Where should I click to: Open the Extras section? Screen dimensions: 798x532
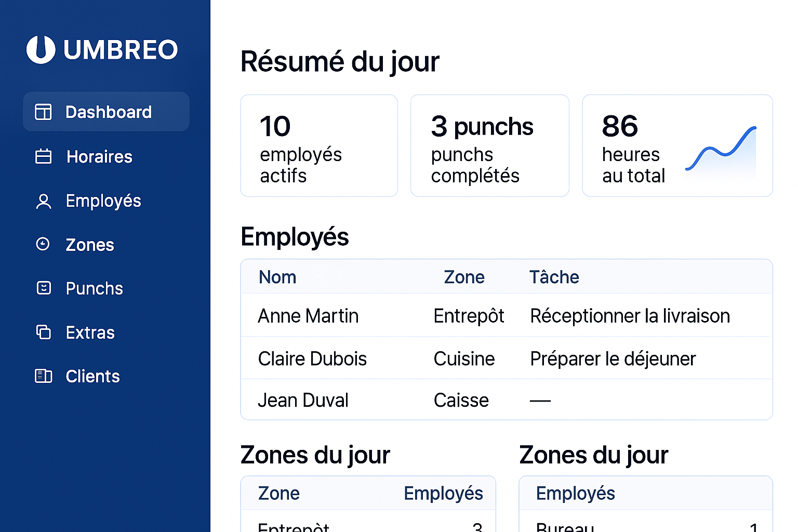pyautogui.click(x=90, y=332)
